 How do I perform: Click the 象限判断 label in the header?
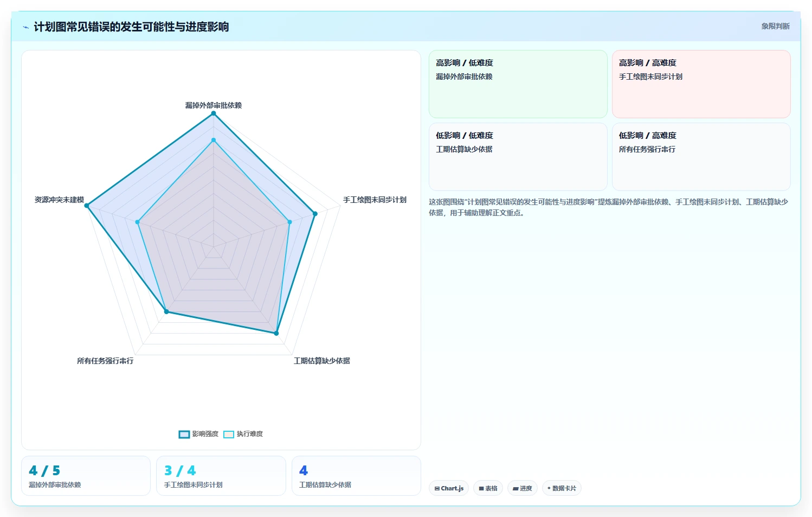pyautogui.click(x=775, y=26)
